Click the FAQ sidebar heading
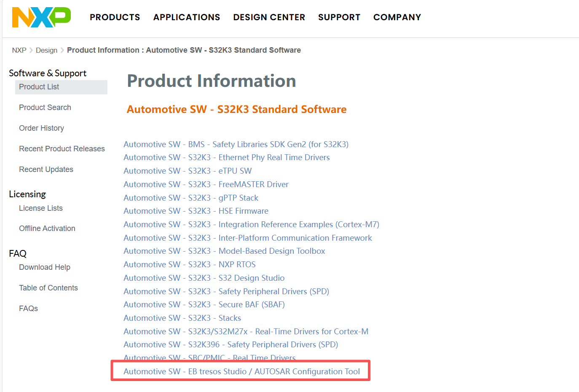Screen dimensions: 579x392 coord(18,254)
